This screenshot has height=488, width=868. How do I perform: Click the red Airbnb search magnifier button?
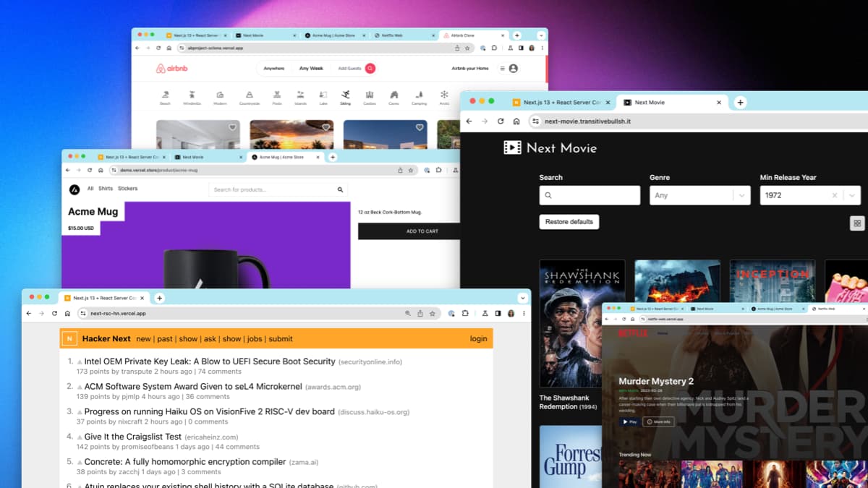[x=370, y=69]
